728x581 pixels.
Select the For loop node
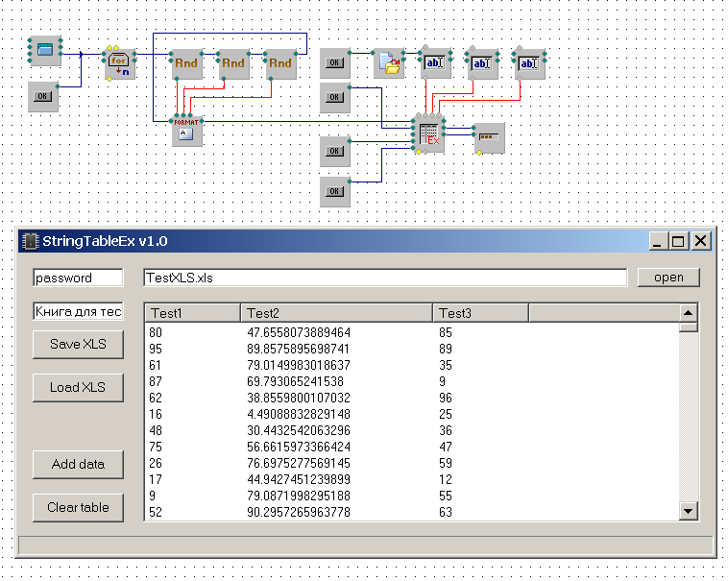coord(119,64)
